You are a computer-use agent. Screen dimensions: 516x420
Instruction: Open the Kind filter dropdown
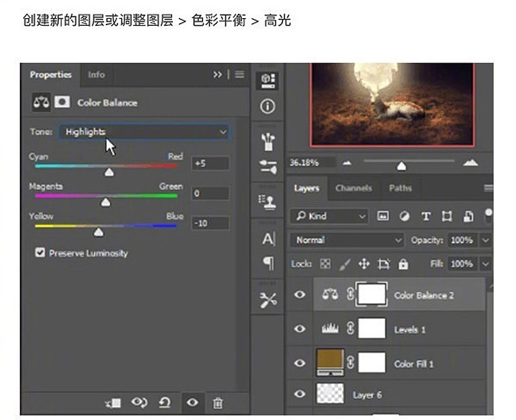330,216
